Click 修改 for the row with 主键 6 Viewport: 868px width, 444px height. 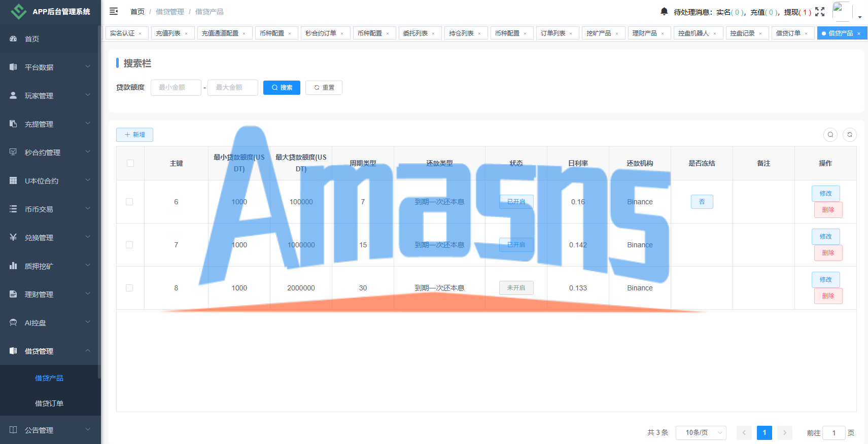click(x=826, y=194)
